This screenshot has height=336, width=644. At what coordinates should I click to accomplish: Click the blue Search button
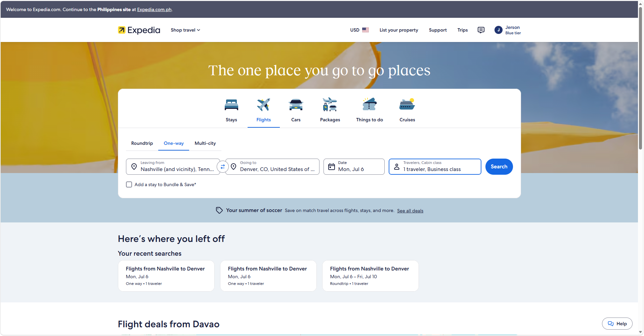[499, 167]
